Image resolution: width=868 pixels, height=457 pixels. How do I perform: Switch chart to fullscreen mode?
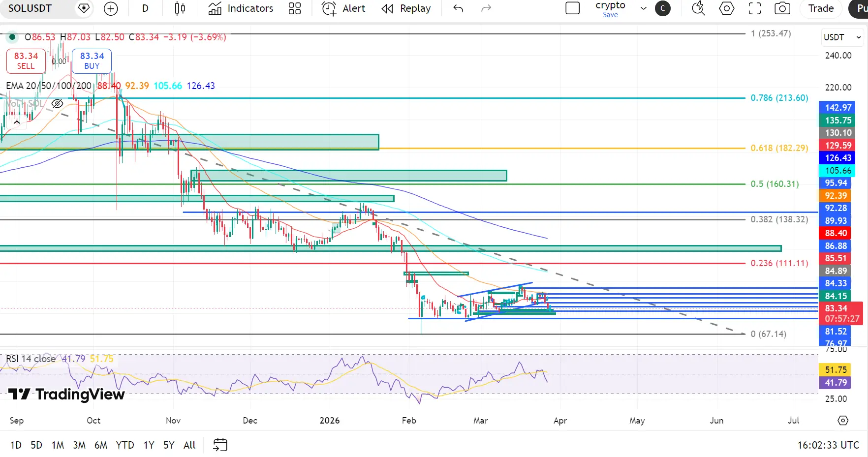755,8
